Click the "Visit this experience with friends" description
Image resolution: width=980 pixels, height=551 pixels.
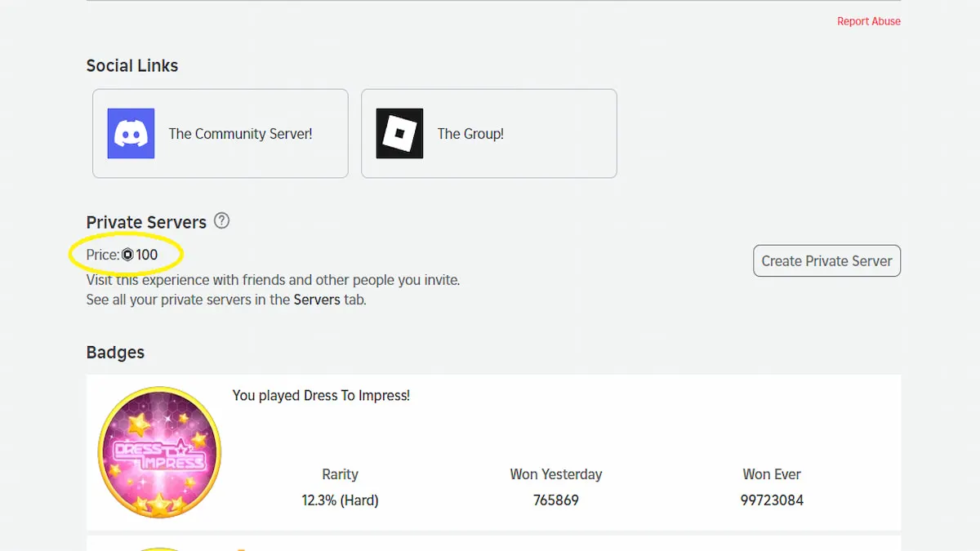point(273,280)
